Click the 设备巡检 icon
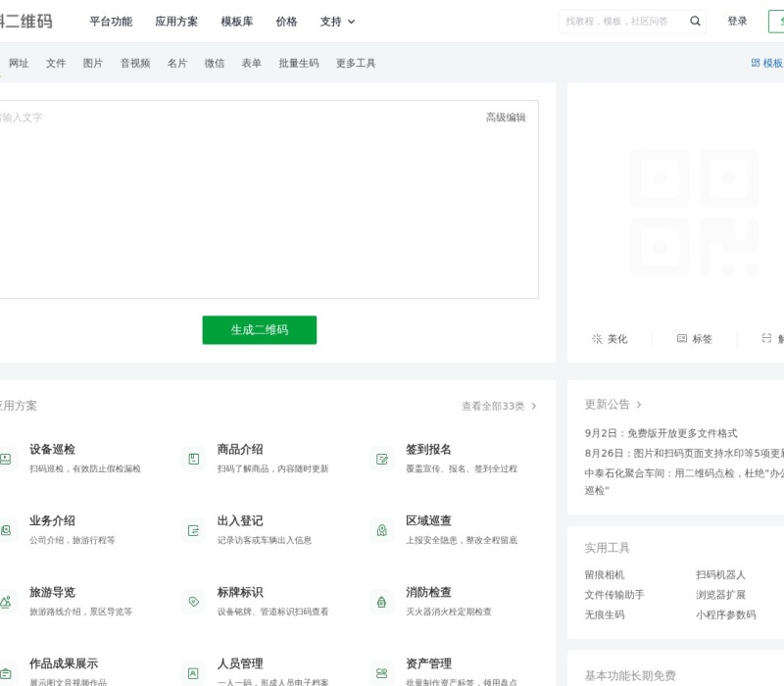The width and height of the screenshot is (784, 686). 6,459
